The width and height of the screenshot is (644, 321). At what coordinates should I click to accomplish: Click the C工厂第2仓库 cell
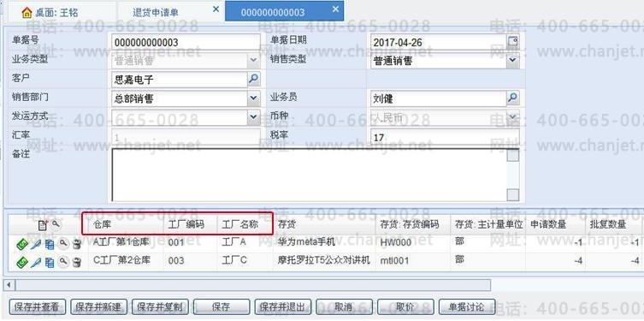tap(126, 260)
